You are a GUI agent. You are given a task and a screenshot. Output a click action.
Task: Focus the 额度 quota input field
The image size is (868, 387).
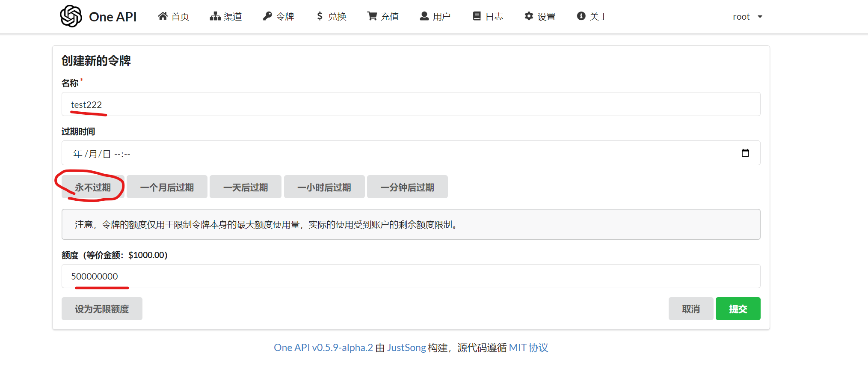pyautogui.click(x=411, y=276)
